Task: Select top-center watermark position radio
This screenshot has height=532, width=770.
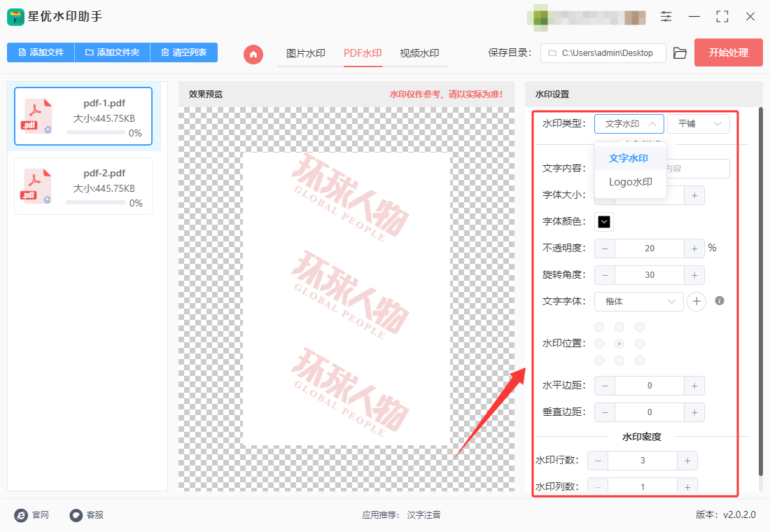Action: (x=619, y=327)
